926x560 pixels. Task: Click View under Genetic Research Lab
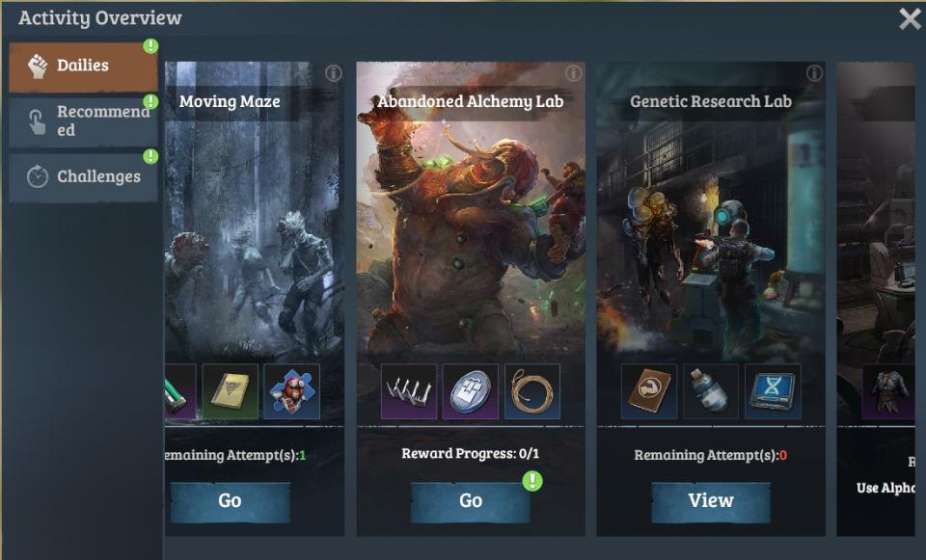pos(711,501)
